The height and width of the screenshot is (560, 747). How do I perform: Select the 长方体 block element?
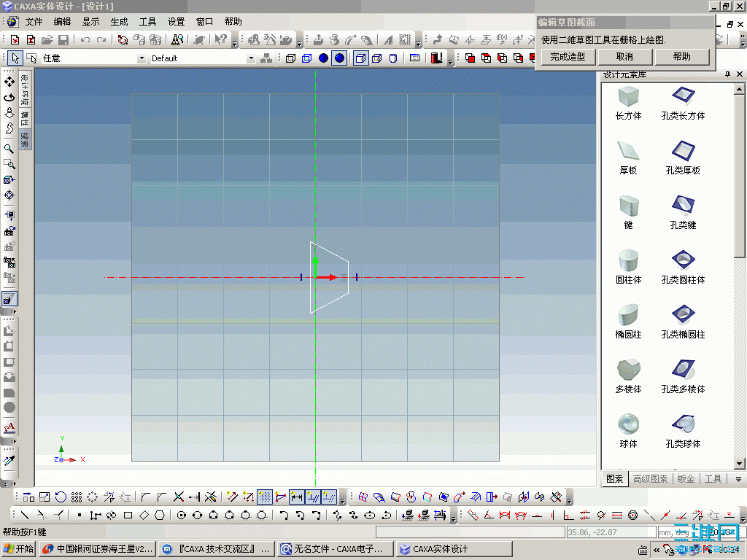[628, 104]
